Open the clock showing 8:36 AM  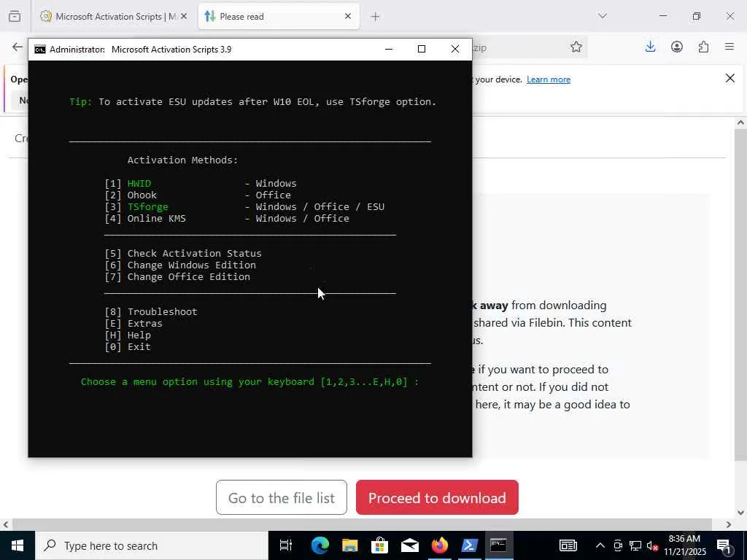pyautogui.click(x=684, y=545)
